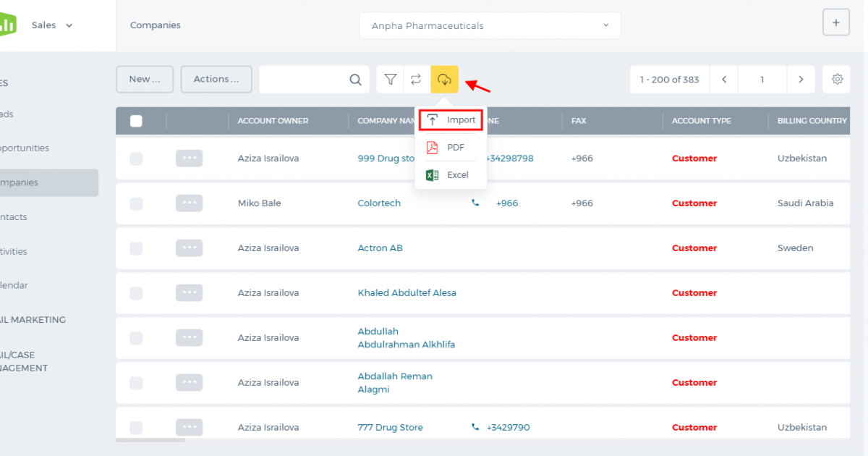Open the Colortech row ellipsis menu

point(189,203)
